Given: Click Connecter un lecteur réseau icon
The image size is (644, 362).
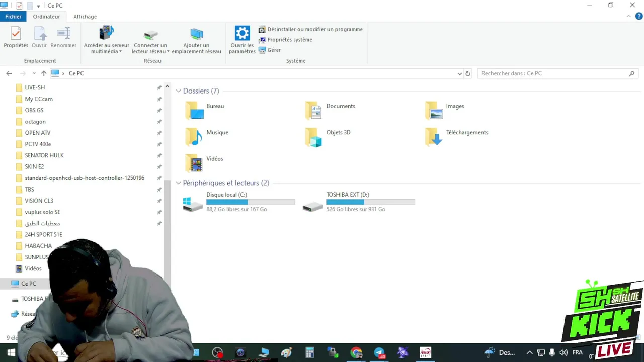Looking at the screenshot, I should pyautogui.click(x=150, y=34).
